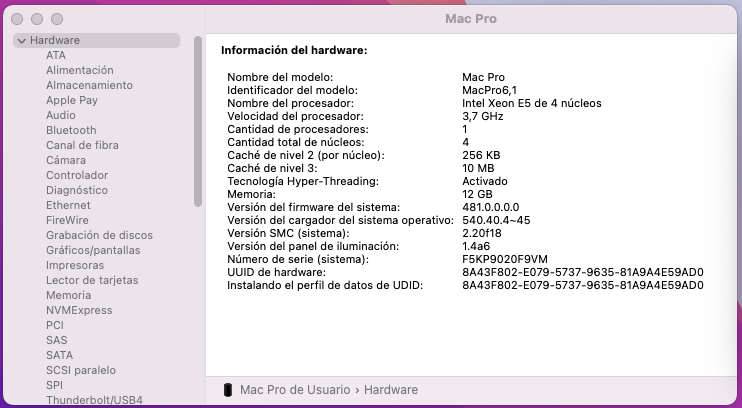Click the 256 KB level 2 cache value
This screenshot has width=742, height=408.
click(481, 155)
